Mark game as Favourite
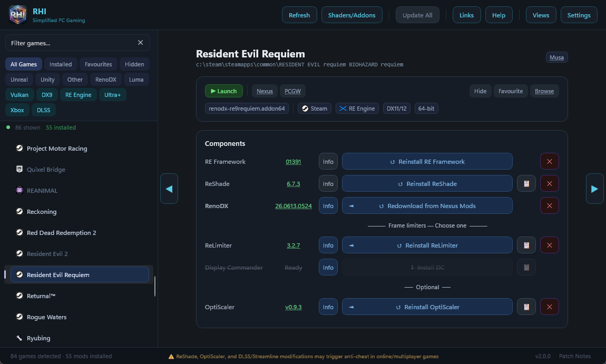This screenshot has height=364, width=606. [x=511, y=91]
